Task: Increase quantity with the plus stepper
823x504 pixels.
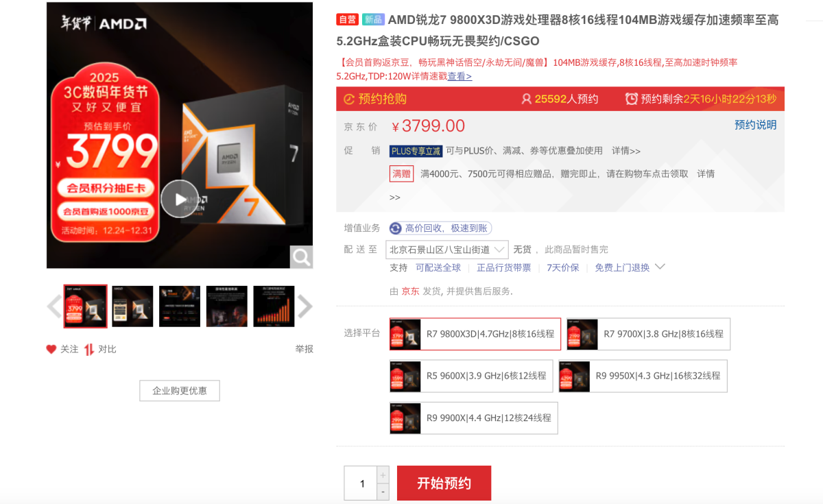Action: point(383,475)
